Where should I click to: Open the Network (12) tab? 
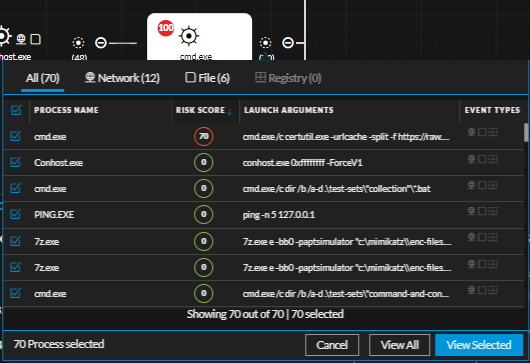(x=122, y=78)
